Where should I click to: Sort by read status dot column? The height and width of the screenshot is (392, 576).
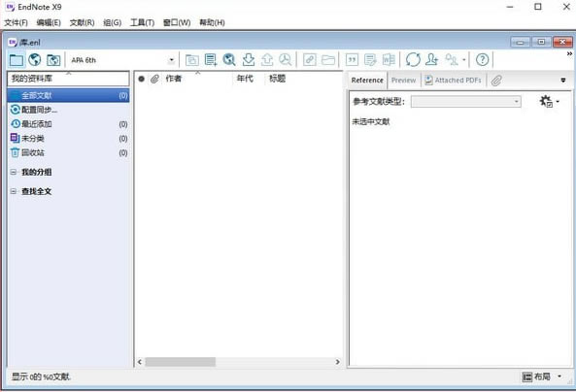pos(142,79)
